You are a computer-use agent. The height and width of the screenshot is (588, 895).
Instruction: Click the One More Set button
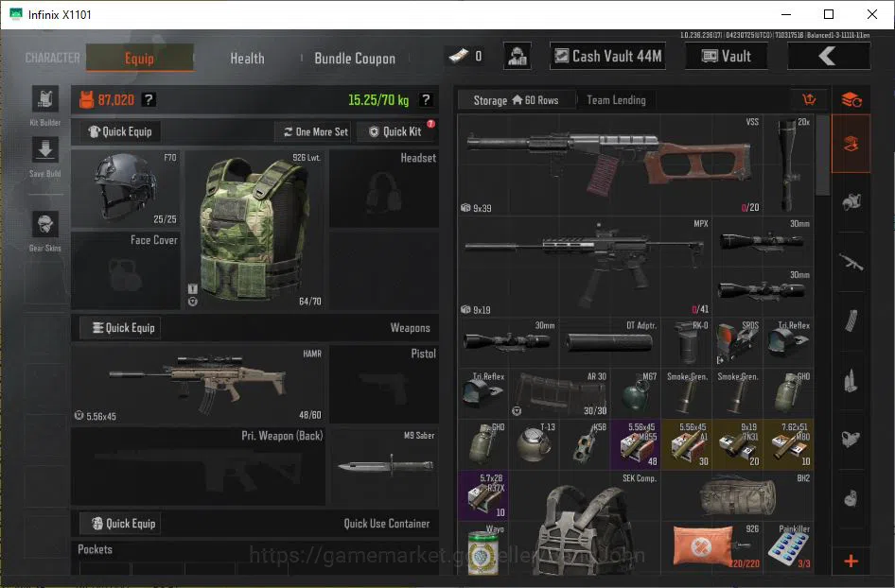click(315, 131)
